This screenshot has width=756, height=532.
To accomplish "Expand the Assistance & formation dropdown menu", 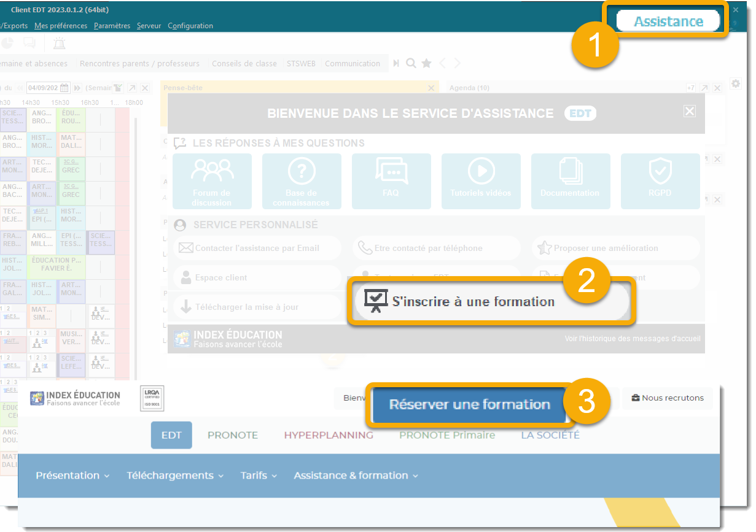I will (356, 476).
